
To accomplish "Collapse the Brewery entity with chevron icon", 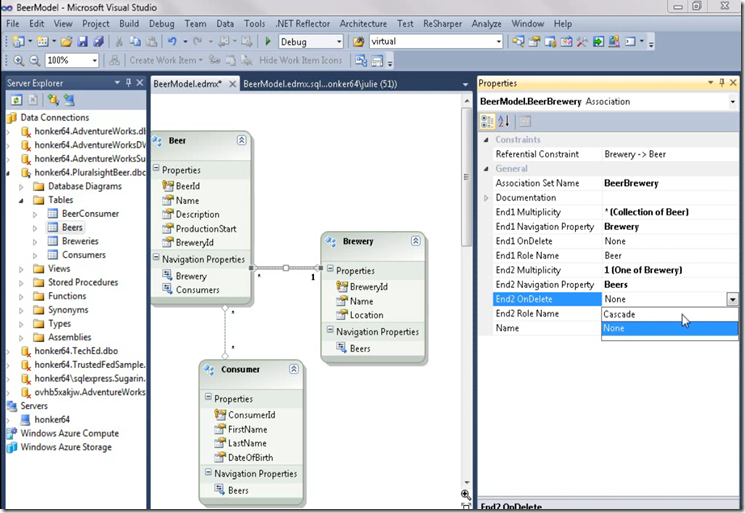I will pyautogui.click(x=416, y=241).
